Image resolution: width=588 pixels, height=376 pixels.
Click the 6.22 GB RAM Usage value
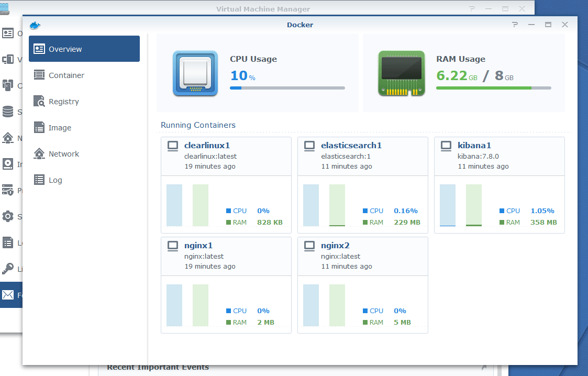[457, 76]
